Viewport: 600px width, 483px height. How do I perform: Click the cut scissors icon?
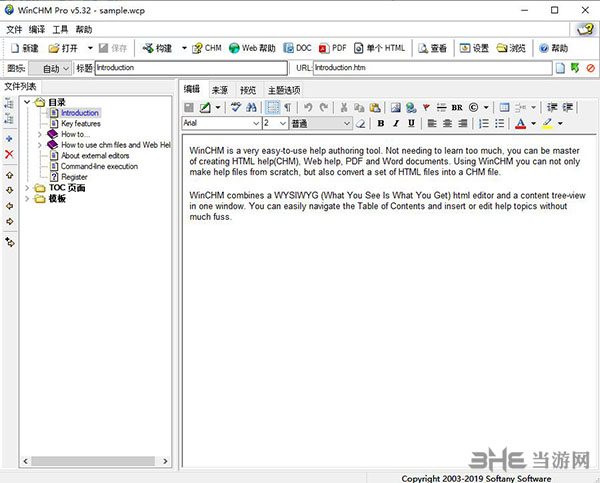pyautogui.click(x=344, y=108)
